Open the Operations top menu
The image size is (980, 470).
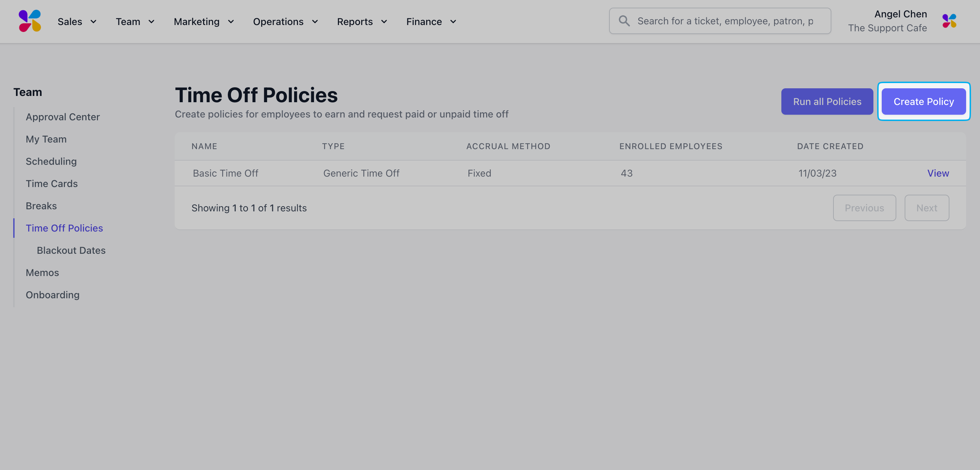[x=278, y=22]
